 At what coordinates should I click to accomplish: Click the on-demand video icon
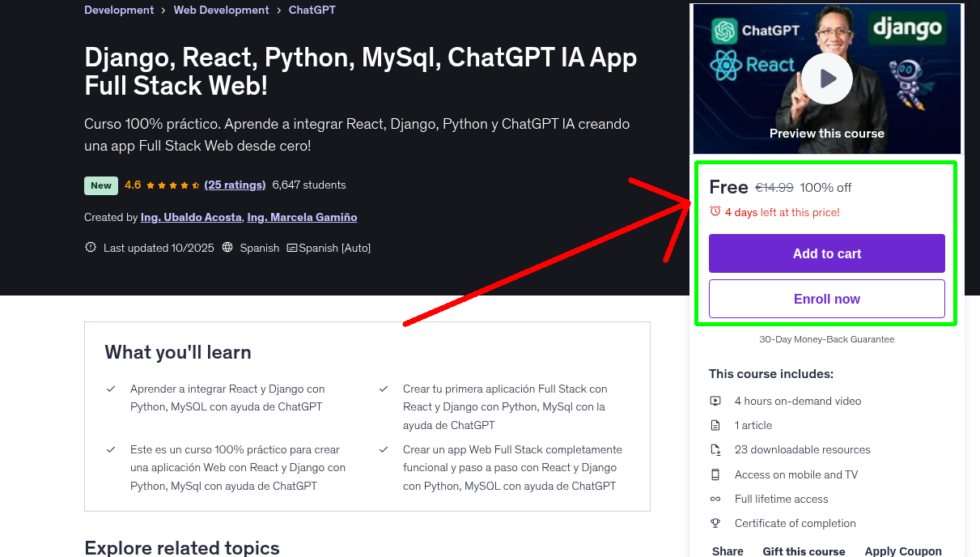[x=715, y=400]
